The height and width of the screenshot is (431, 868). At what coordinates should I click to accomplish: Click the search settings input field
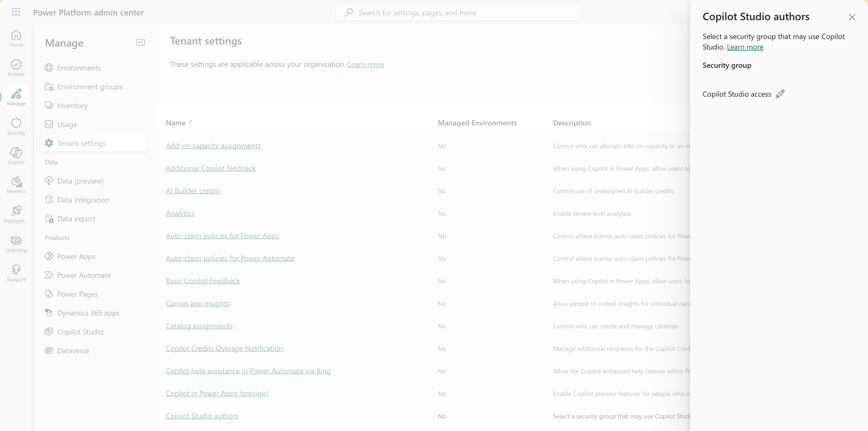tap(458, 13)
